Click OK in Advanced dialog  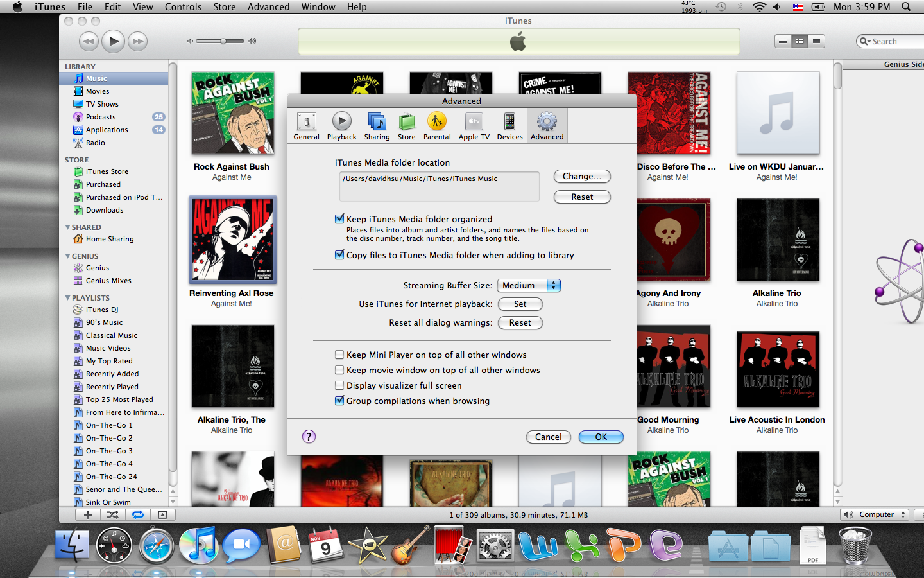(601, 437)
